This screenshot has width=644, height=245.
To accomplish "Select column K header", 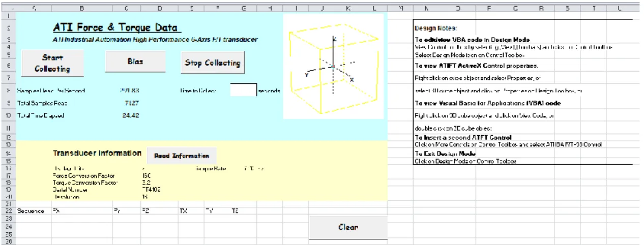I will (x=348, y=8).
